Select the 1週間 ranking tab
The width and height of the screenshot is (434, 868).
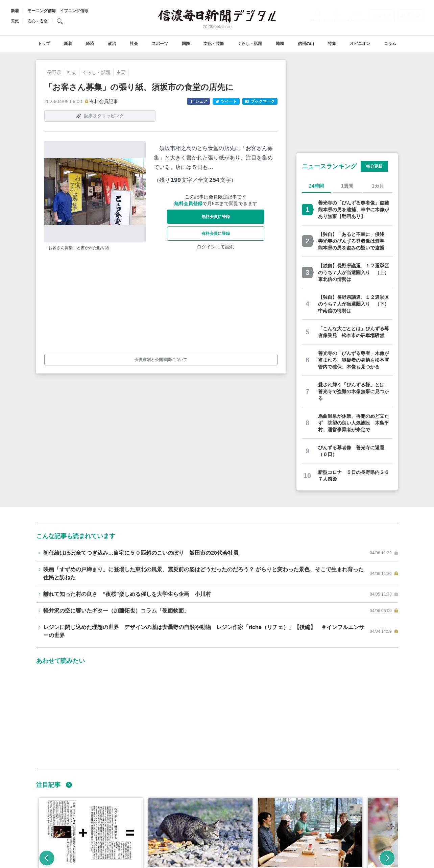347,186
